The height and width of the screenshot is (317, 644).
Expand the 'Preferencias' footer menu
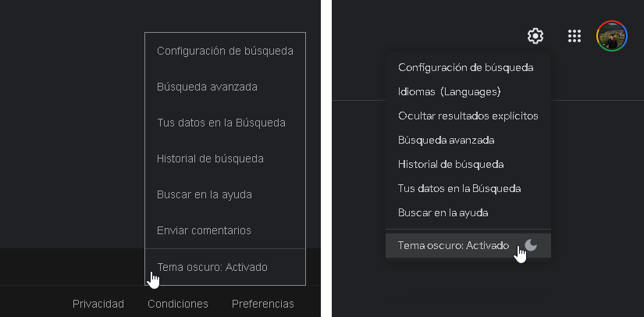(x=263, y=304)
